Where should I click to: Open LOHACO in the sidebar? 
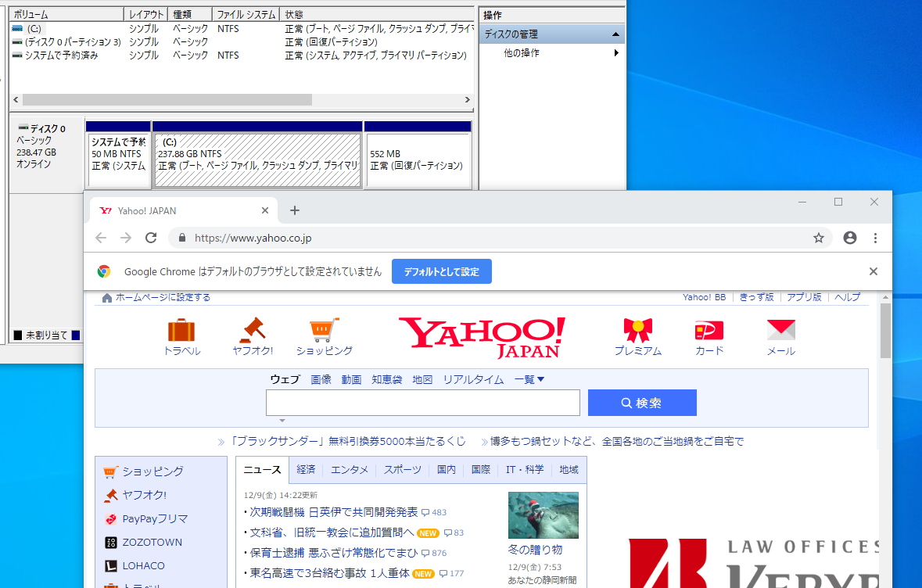[143, 565]
